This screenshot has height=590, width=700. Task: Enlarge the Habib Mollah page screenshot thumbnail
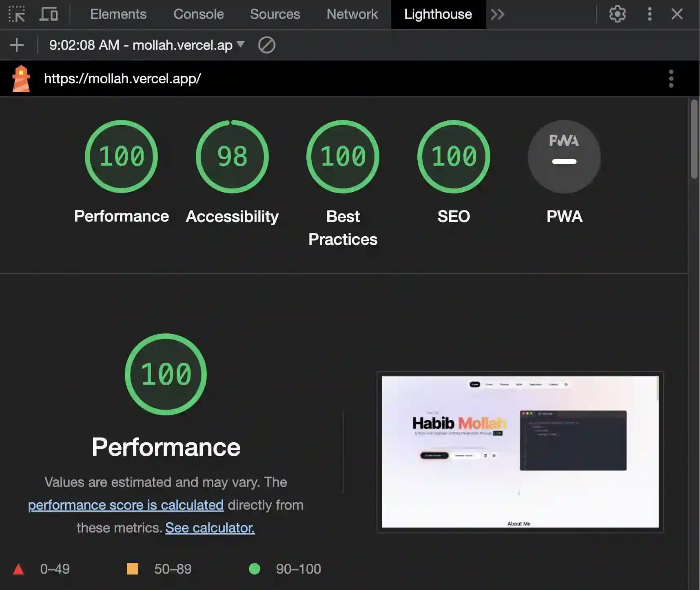520,452
